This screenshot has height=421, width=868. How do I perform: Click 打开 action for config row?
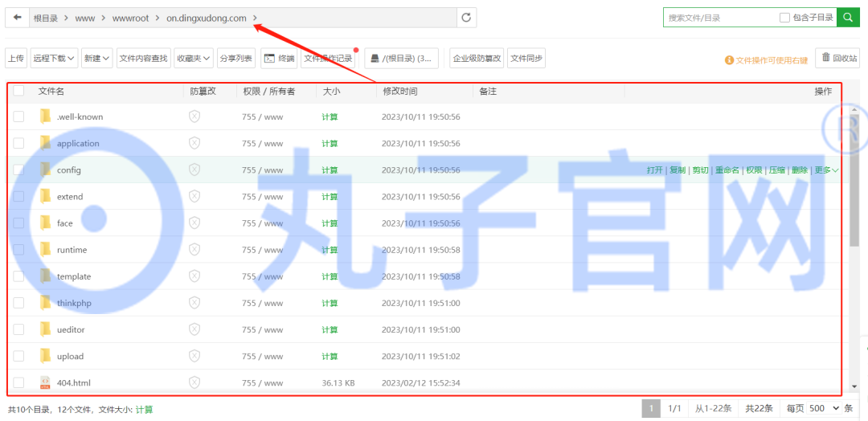[654, 170]
